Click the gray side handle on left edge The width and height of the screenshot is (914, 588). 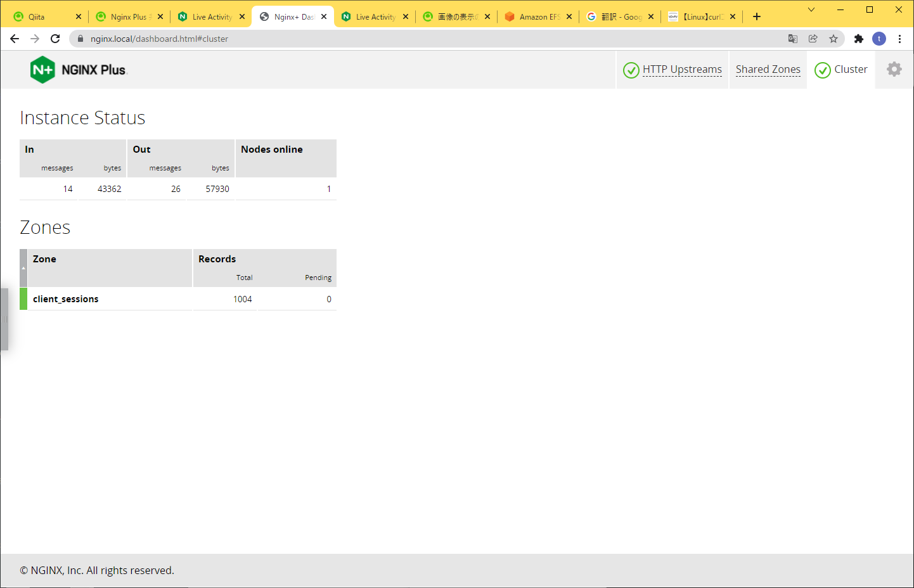click(4, 319)
